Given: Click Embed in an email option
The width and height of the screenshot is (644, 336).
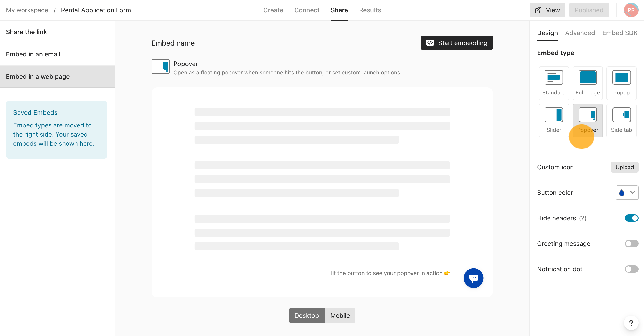Looking at the screenshot, I should [33, 54].
